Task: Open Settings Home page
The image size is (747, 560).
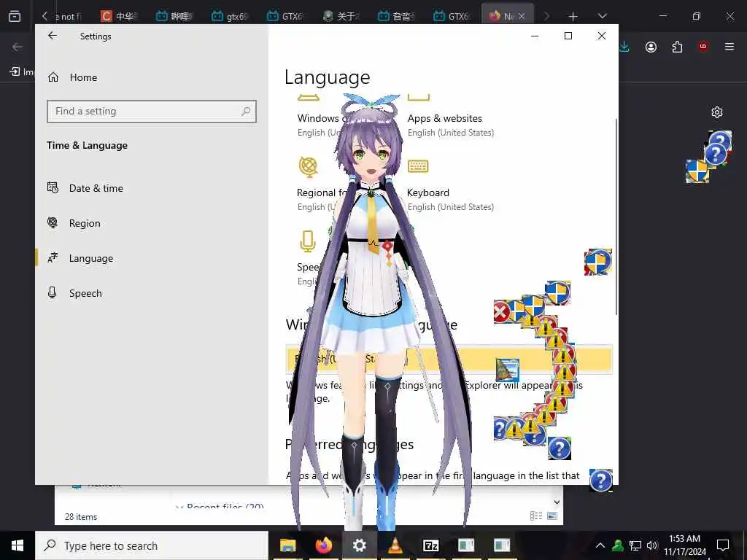Action: [72, 77]
